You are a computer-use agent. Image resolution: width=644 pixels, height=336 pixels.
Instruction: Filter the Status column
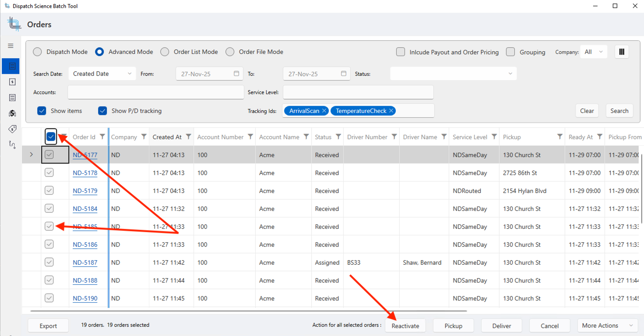338,137
